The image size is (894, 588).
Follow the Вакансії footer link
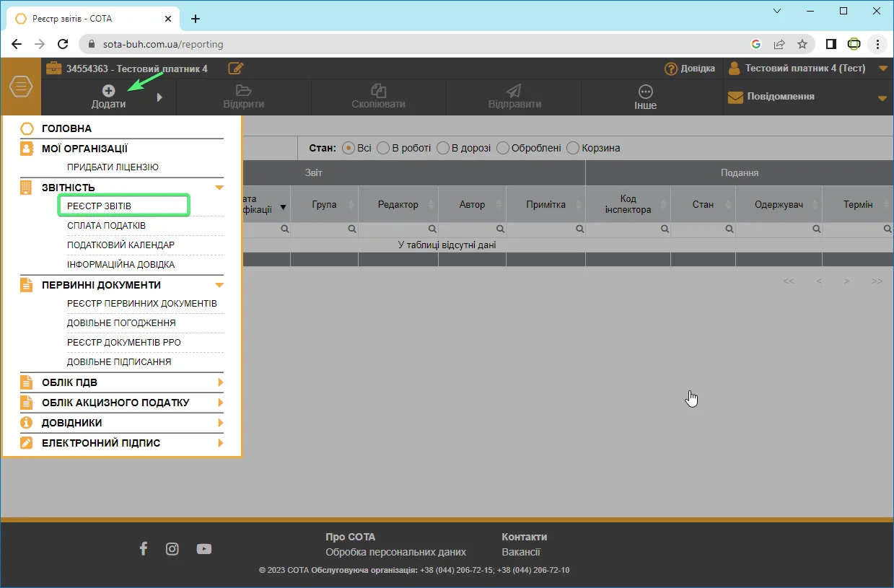coord(521,552)
